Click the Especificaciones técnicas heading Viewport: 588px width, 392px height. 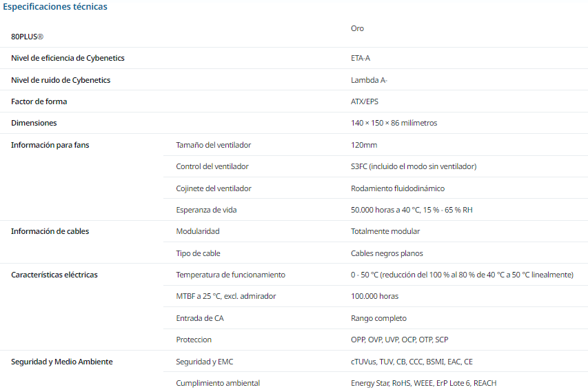(x=54, y=7)
